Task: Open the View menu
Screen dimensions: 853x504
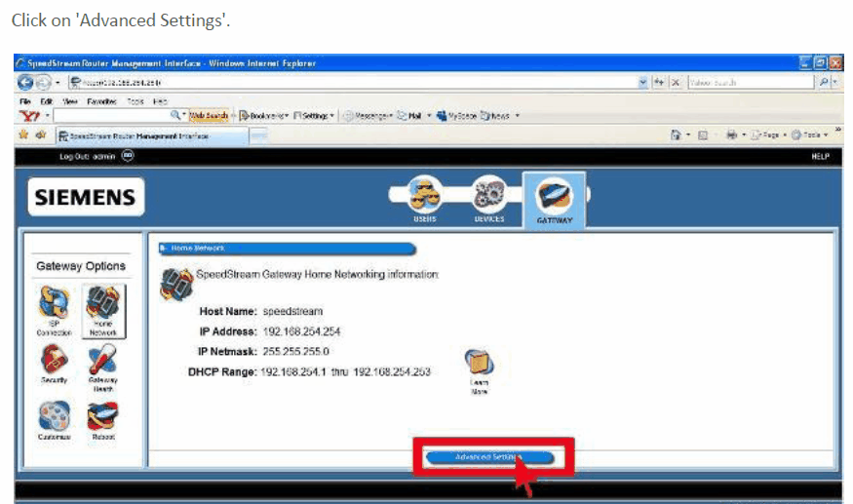Action: [69, 101]
